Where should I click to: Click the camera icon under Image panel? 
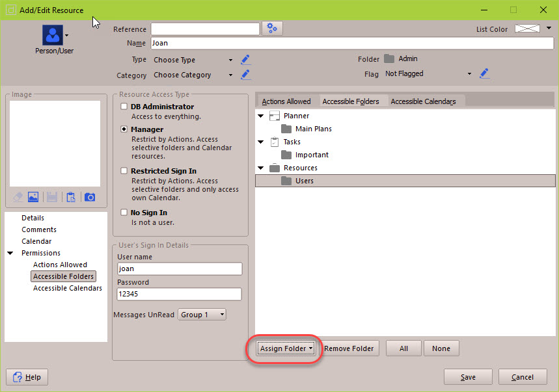point(90,197)
